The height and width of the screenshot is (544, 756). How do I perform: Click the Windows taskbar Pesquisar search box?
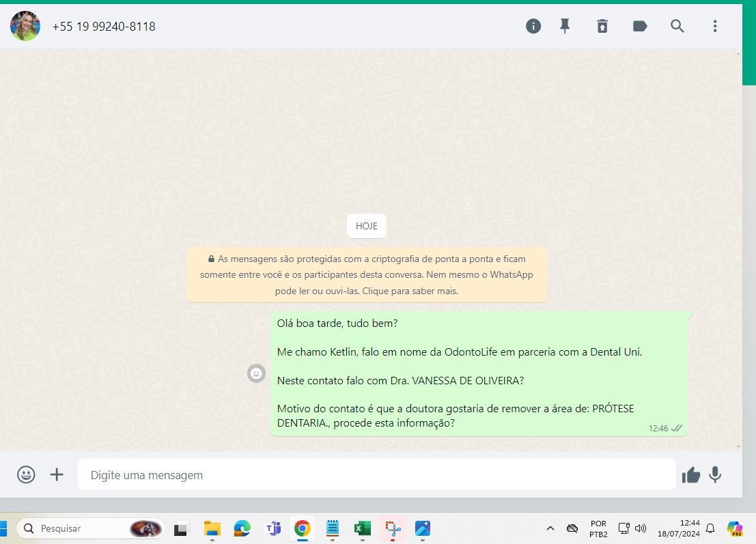(91, 528)
